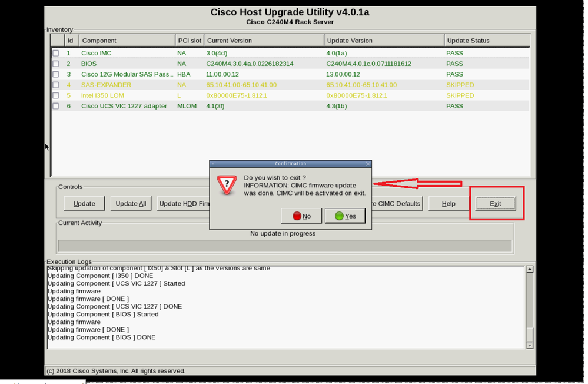Sort by the Id column header
Screen dimensions: 588x384
[x=72, y=41]
